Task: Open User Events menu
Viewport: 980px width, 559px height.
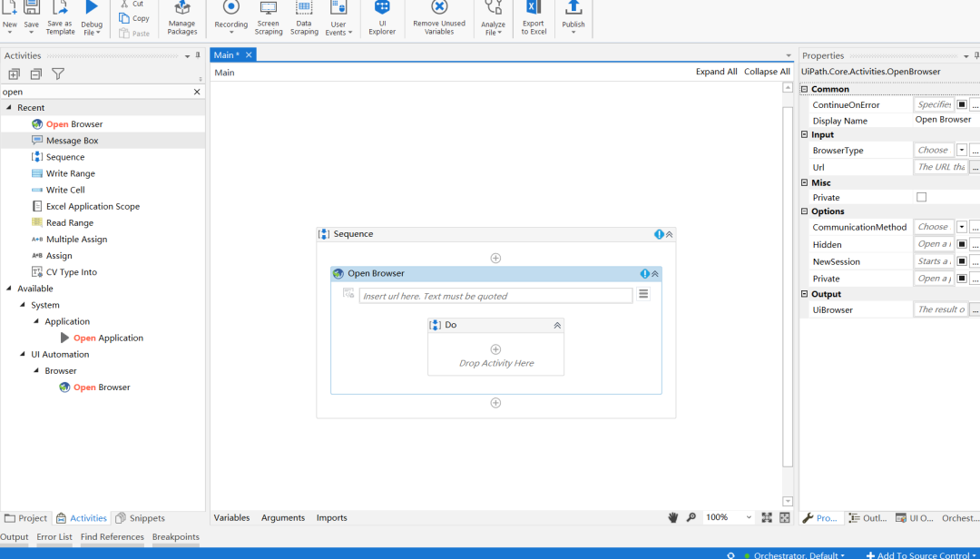Action: 338,18
